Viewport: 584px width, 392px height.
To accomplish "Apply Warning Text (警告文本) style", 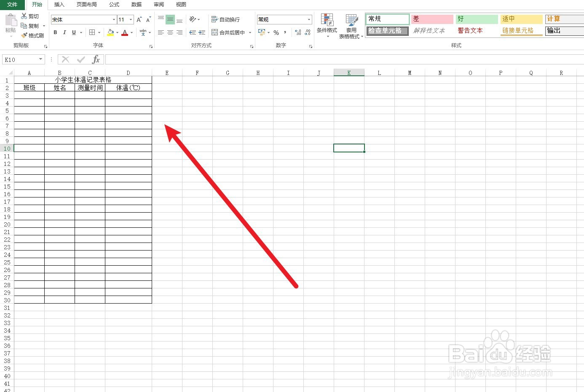I will [477, 31].
